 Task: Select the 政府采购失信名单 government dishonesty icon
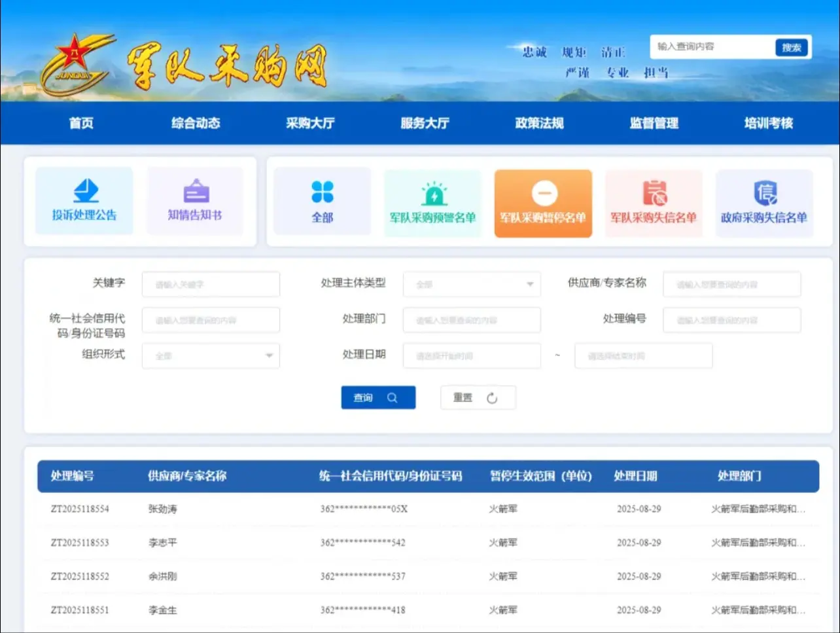pyautogui.click(x=763, y=201)
